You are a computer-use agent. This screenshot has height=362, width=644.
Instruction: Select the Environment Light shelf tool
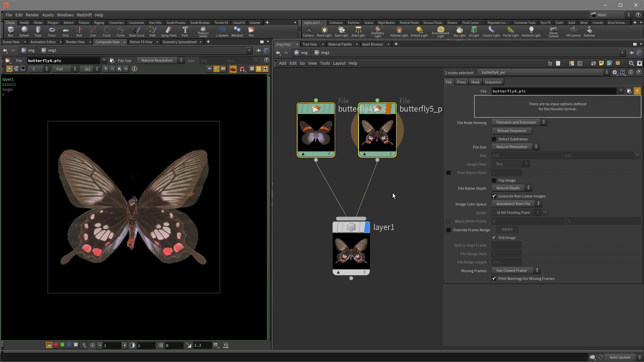[440, 31]
